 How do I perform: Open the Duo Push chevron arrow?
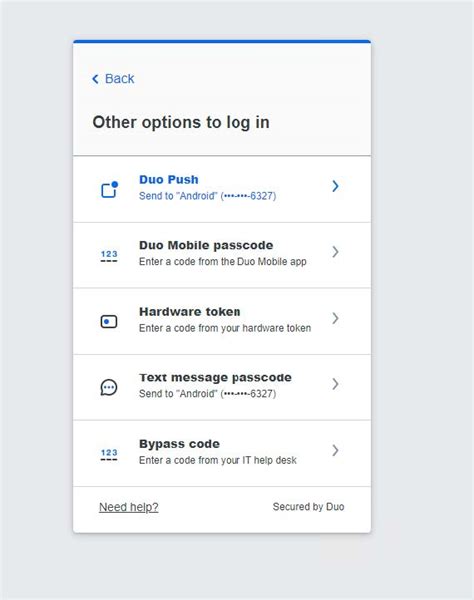tap(335, 186)
